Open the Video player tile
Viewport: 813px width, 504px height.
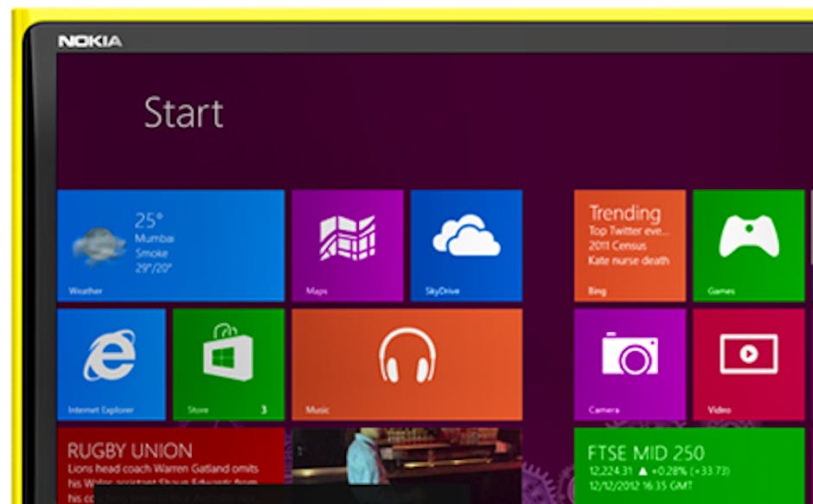(748, 354)
